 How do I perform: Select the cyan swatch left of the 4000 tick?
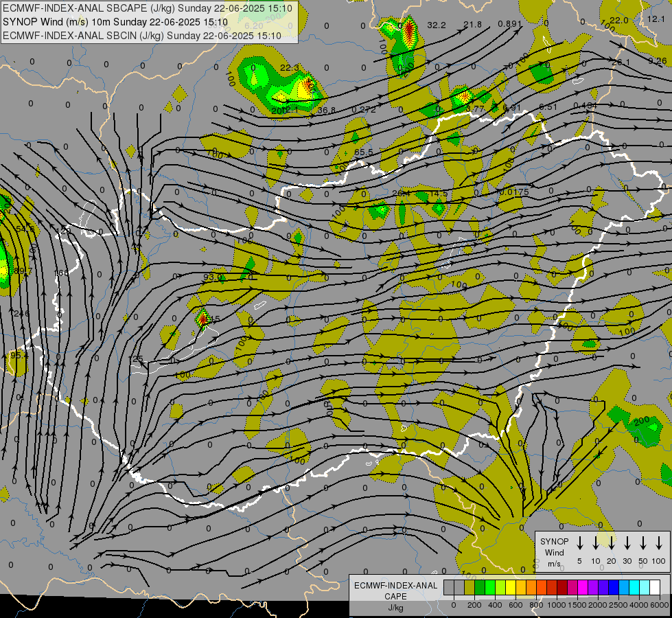point(634,587)
